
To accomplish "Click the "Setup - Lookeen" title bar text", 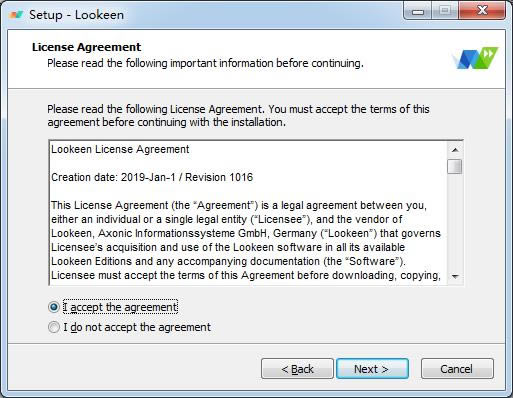I will click(x=76, y=15).
